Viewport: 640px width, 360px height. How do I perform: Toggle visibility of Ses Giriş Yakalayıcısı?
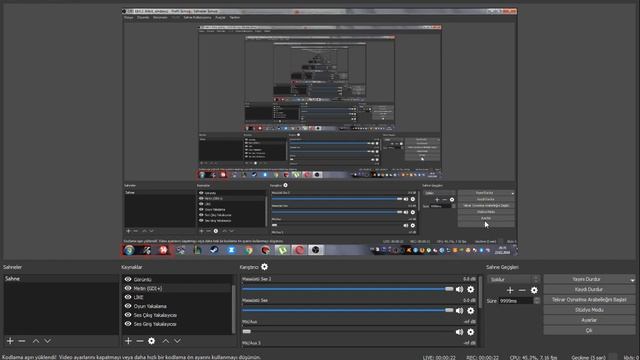coord(128,324)
